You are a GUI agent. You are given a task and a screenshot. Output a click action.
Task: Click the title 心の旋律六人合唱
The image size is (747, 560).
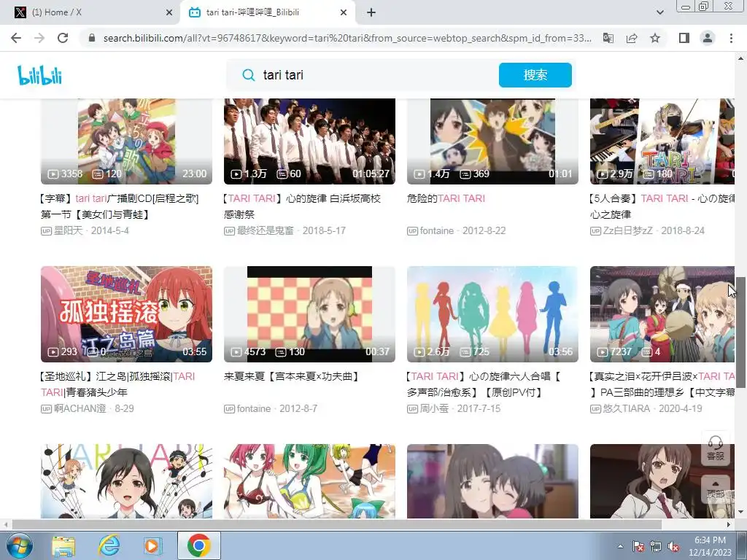(484, 384)
